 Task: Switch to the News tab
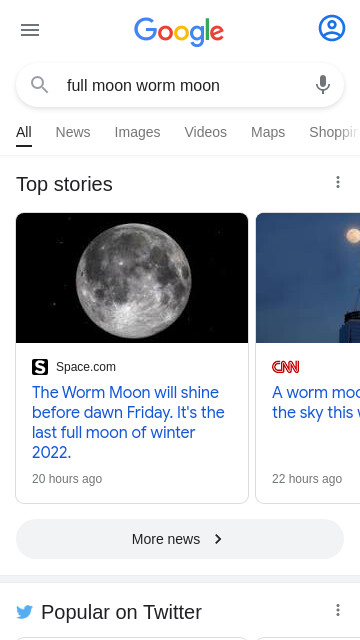(x=73, y=132)
